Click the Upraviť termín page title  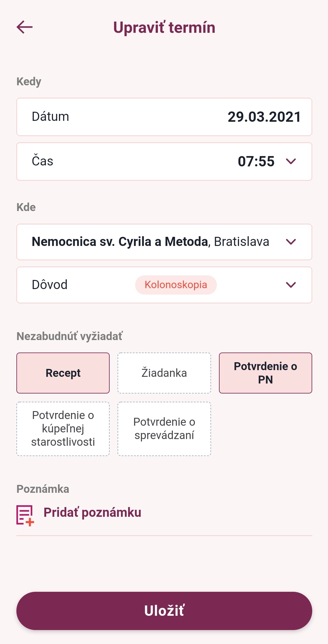(x=164, y=27)
